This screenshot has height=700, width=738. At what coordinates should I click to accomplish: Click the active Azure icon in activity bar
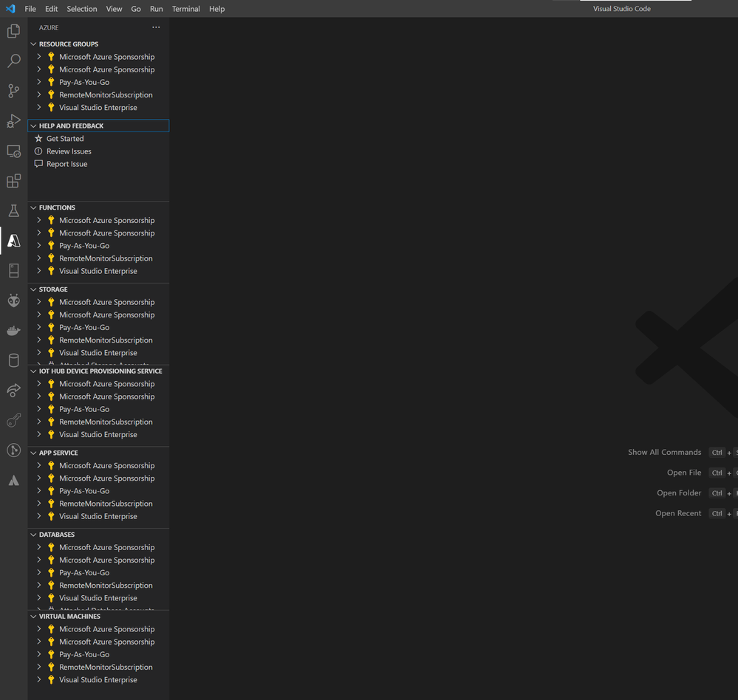pos(13,241)
